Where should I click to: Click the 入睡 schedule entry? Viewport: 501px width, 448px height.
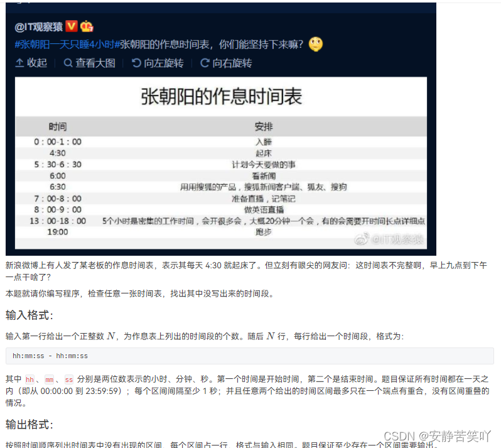point(264,142)
